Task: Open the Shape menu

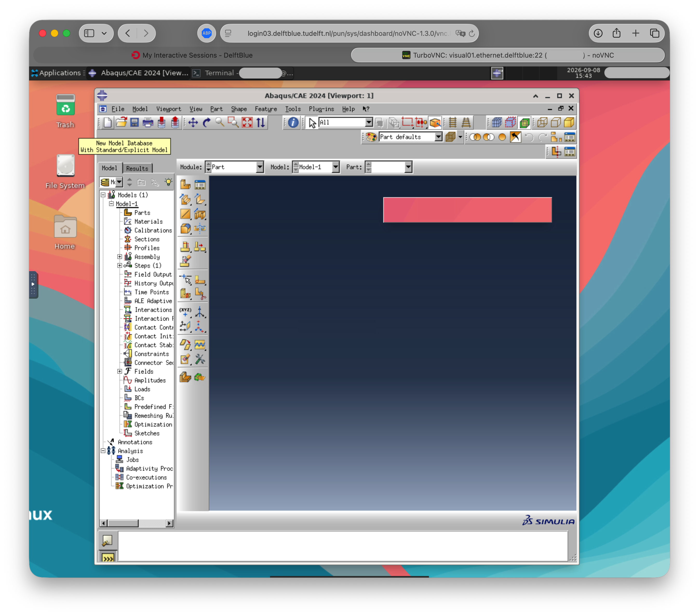Action: 239,109
